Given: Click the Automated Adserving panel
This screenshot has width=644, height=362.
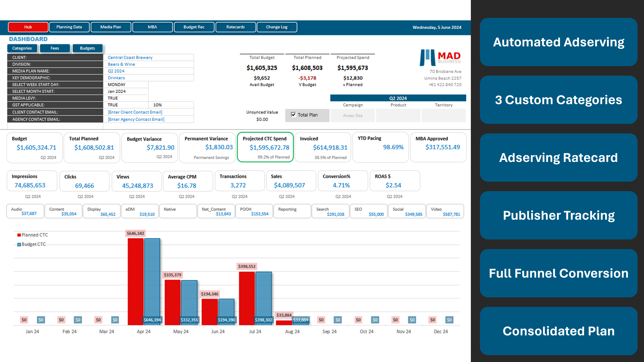Looking at the screenshot, I should [x=559, y=42].
